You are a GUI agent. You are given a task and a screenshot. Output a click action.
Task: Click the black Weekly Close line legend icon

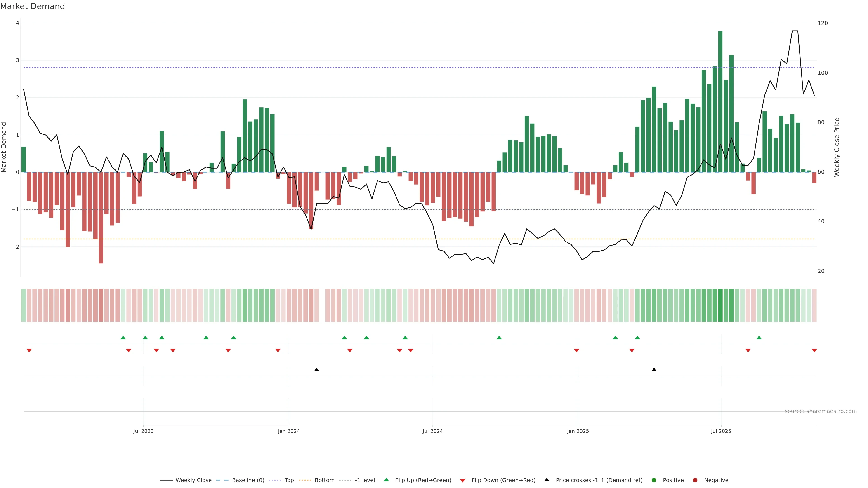pyautogui.click(x=166, y=480)
